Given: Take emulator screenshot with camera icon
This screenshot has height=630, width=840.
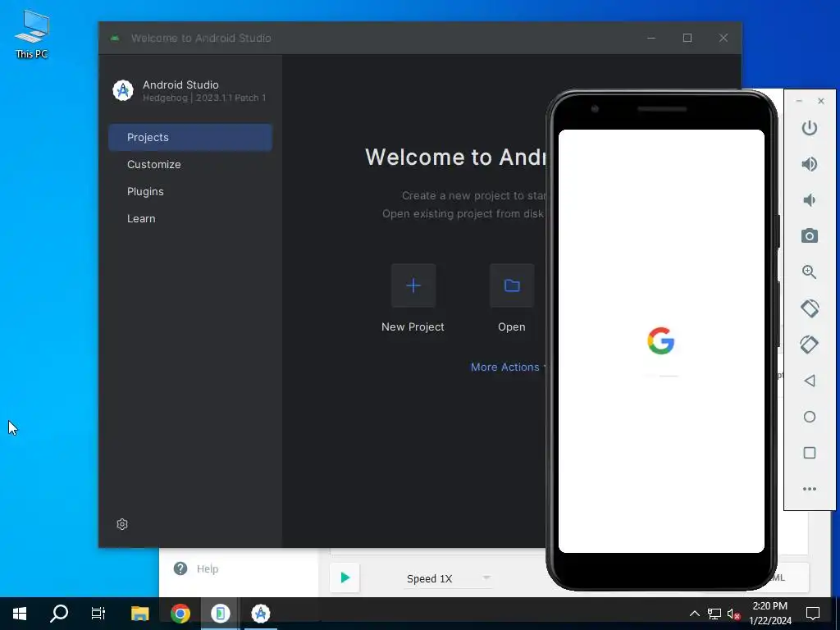Looking at the screenshot, I should click(x=810, y=235).
